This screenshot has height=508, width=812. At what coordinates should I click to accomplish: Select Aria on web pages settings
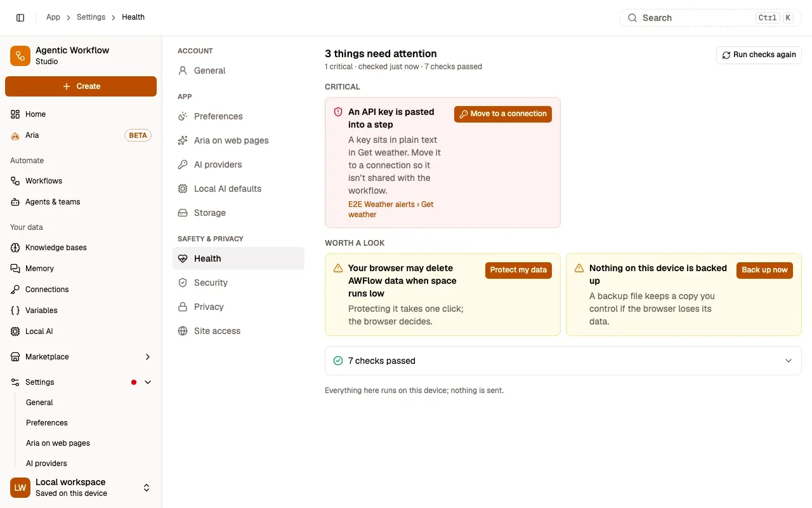(x=239, y=140)
